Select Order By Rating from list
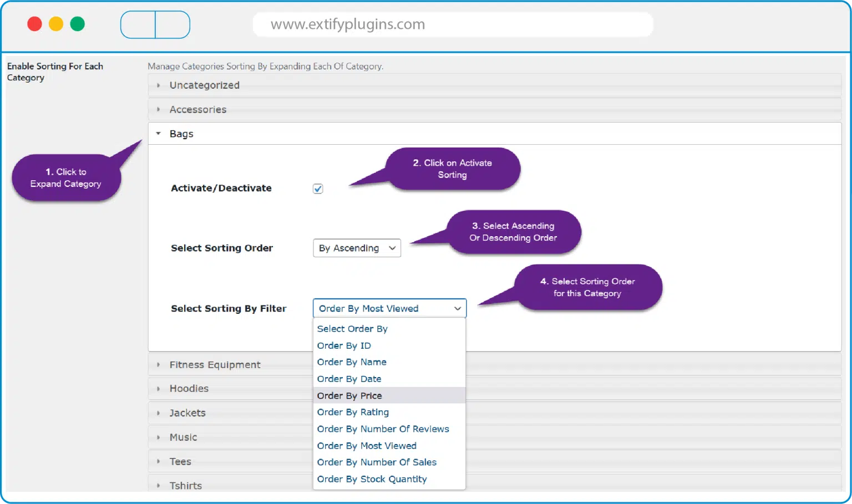The height and width of the screenshot is (504, 852). [353, 413]
